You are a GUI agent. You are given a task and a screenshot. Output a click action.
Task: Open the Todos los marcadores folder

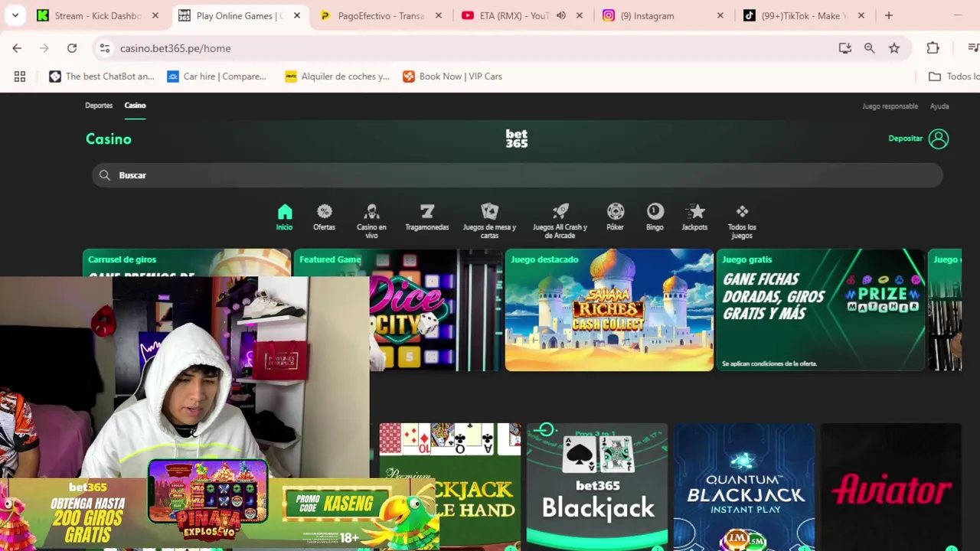click(954, 77)
